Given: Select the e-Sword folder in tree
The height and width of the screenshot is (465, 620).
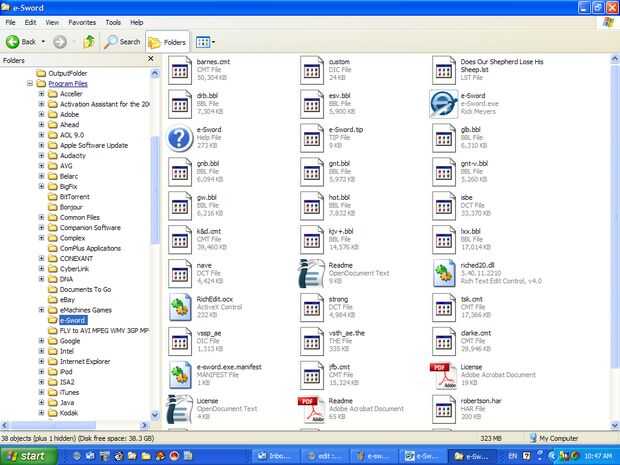Looking at the screenshot, I should click(x=72, y=320).
